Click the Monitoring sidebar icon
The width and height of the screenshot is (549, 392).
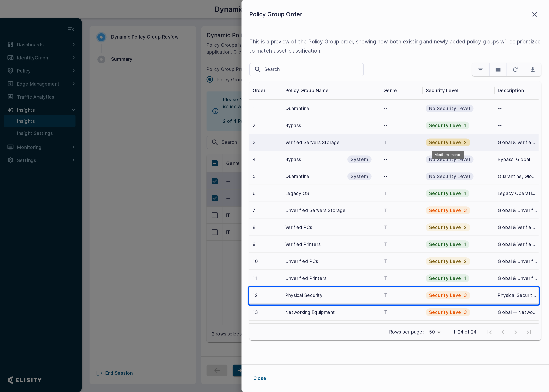point(10,147)
